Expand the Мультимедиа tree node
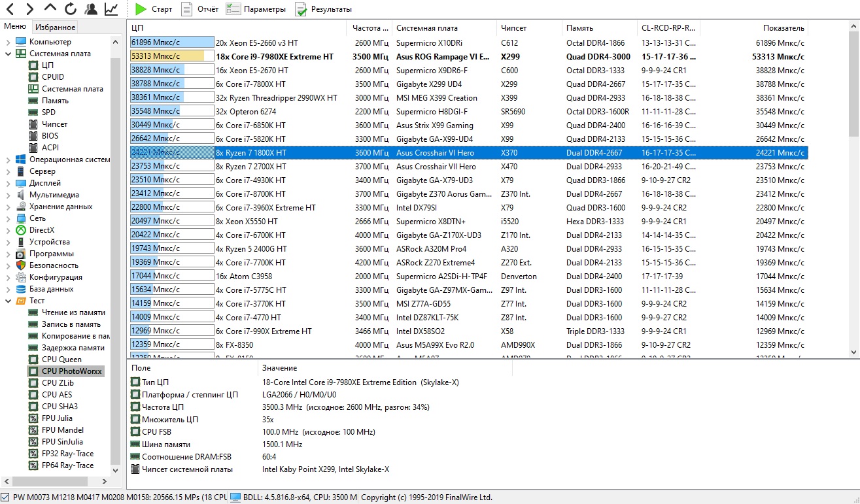 (7, 195)
